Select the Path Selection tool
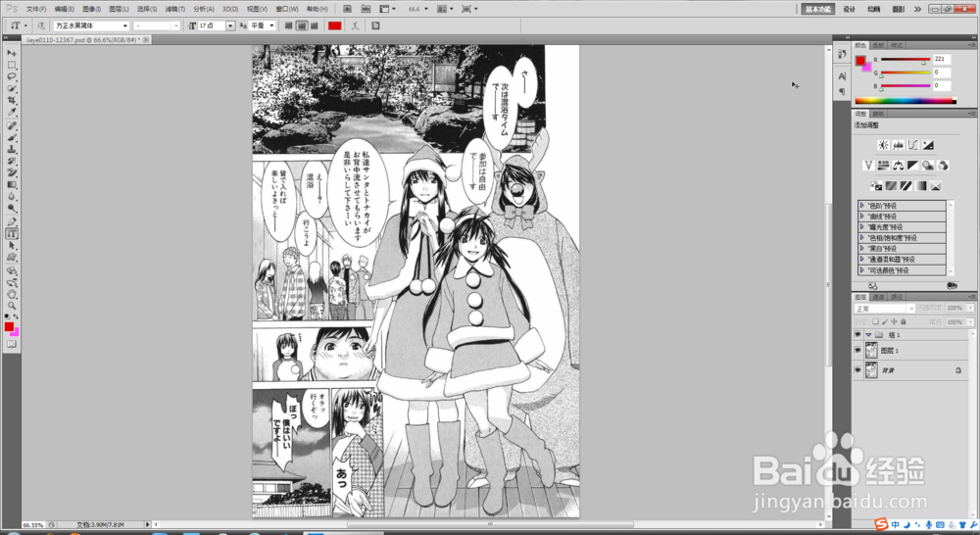980x535 pixels. (x=11, y=246)
